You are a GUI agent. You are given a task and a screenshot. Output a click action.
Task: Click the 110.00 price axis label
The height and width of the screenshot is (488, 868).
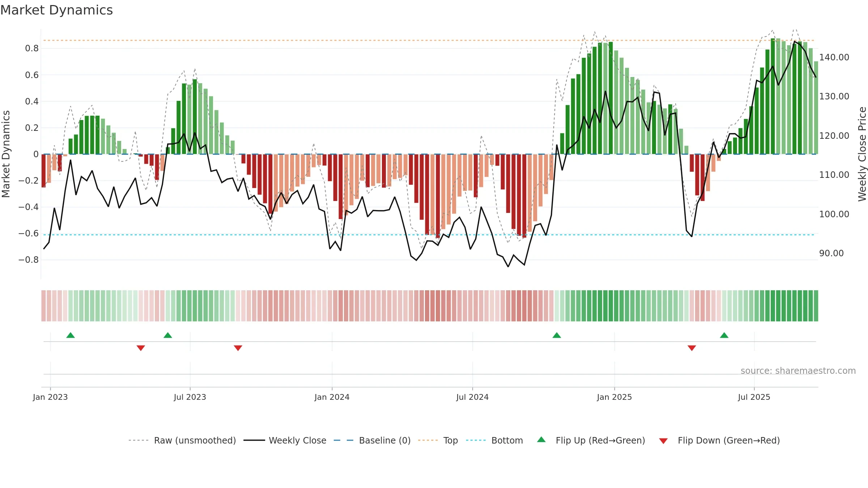click(834, 175)
